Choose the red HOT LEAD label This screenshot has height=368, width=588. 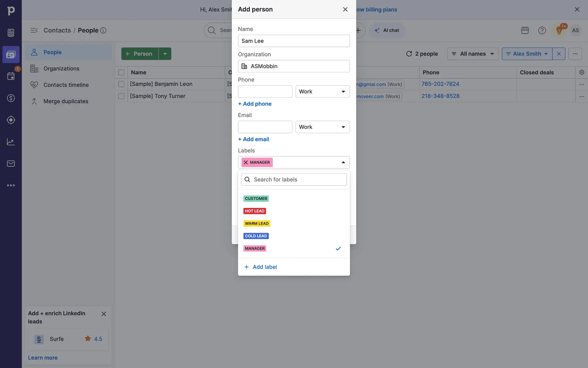point(254,211)
